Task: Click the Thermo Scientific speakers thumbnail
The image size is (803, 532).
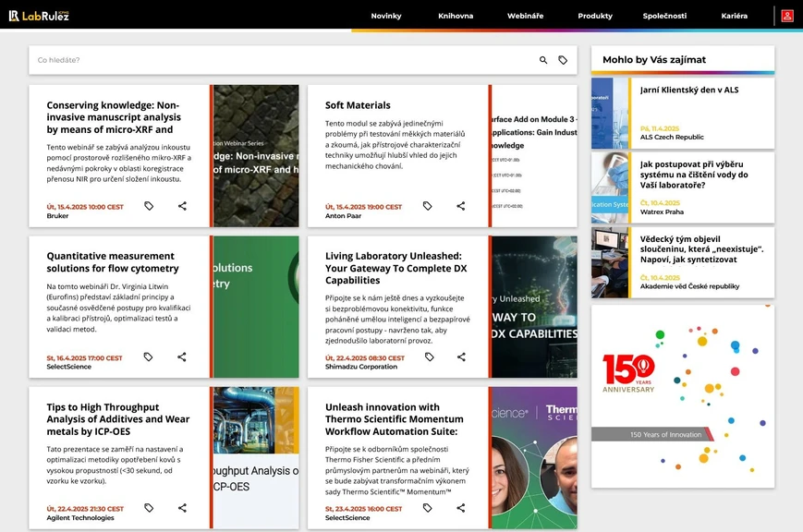Action: point(535,458)
